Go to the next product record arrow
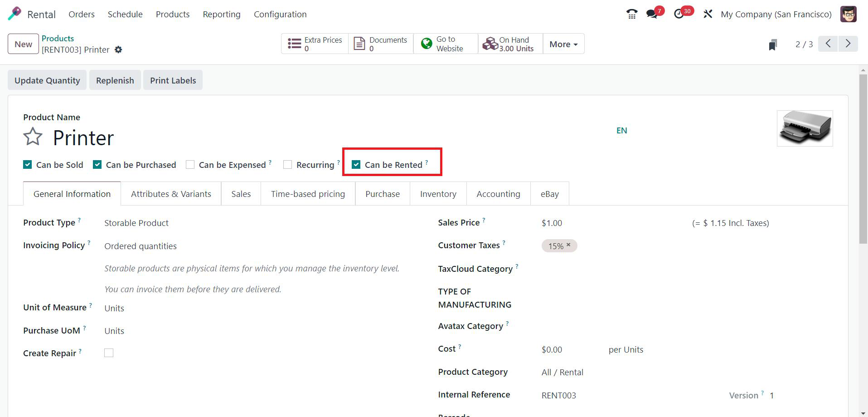The height and width of the screenshot is (417, 868). (848, 44)
